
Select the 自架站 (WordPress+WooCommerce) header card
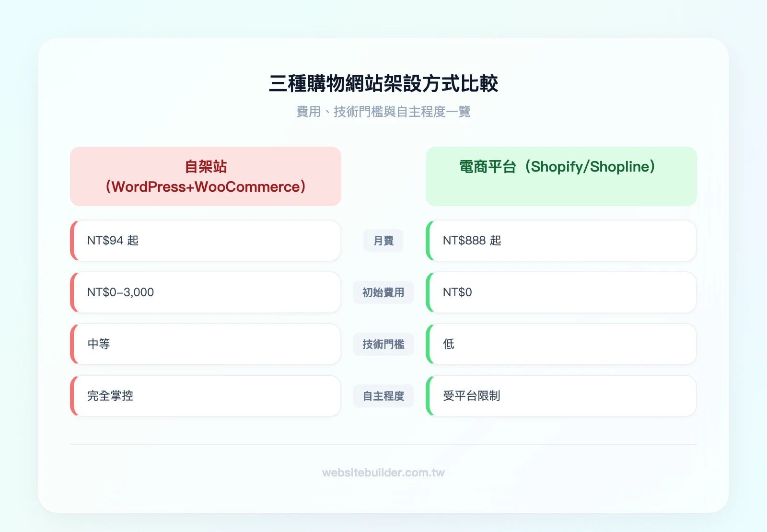tap(206, 176)
